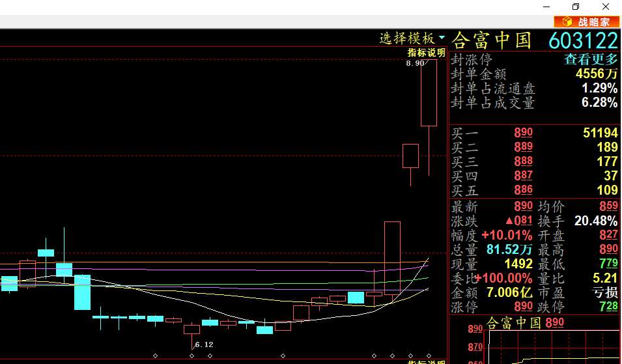
Task: Open 指标说明 above the candlestick chart
Action: coord(427,53)
